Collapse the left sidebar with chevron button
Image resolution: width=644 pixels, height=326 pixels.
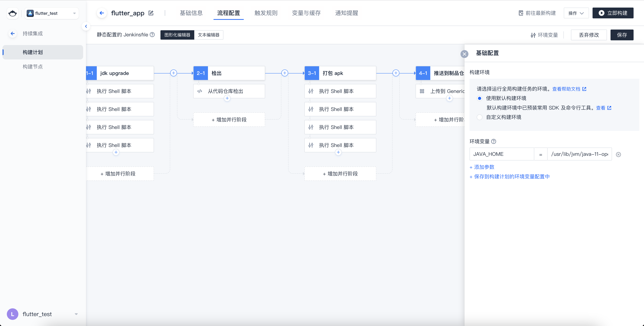coord(86,26)
